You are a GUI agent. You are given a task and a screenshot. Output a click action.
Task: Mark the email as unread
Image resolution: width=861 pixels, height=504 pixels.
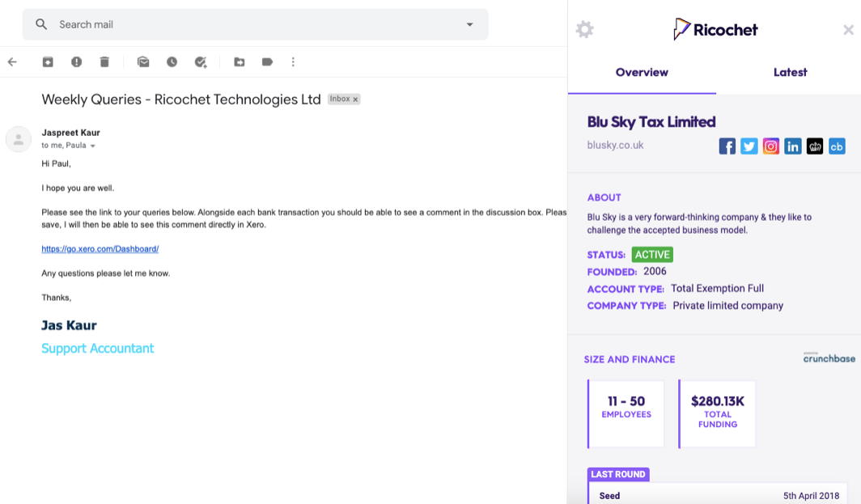(143, 62)
